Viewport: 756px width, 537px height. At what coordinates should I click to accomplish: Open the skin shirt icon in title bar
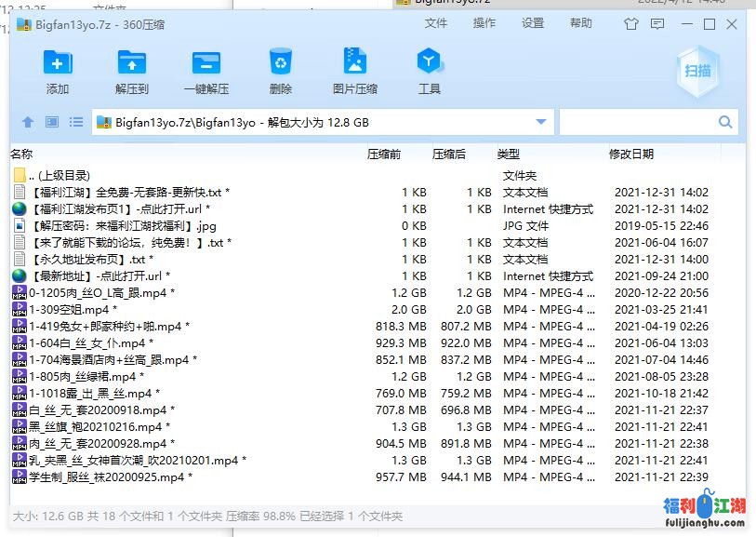[633, 24]
